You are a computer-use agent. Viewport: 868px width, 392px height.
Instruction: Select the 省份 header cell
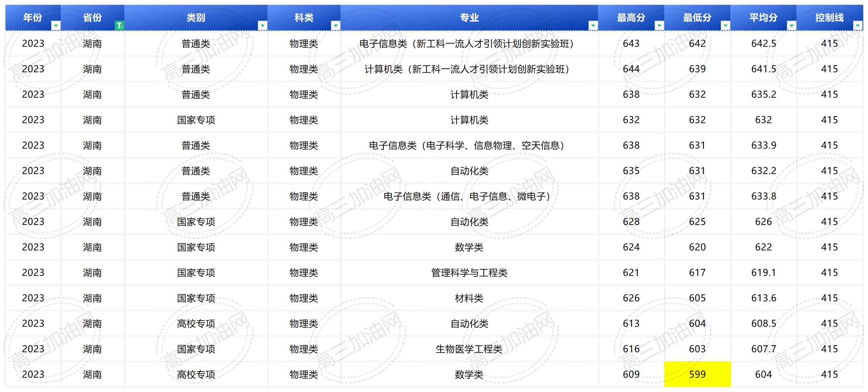click(x=93, y=17)
